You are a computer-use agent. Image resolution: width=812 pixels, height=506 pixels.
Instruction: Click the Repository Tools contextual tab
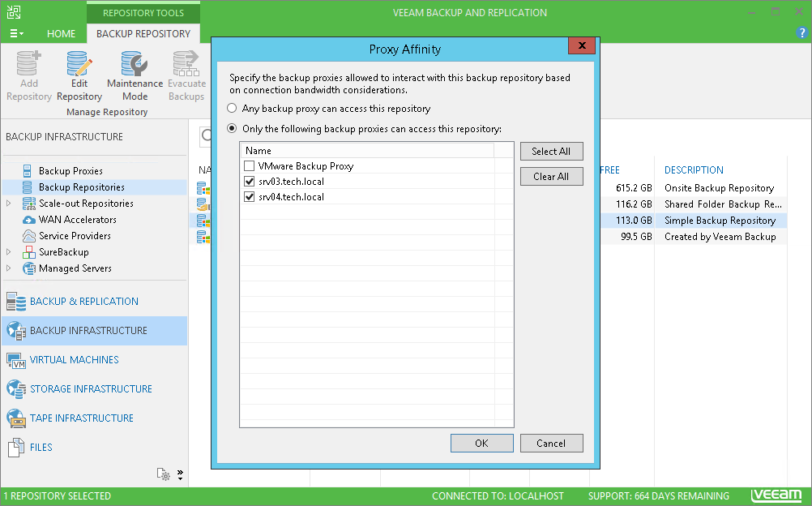click(143, 12)
